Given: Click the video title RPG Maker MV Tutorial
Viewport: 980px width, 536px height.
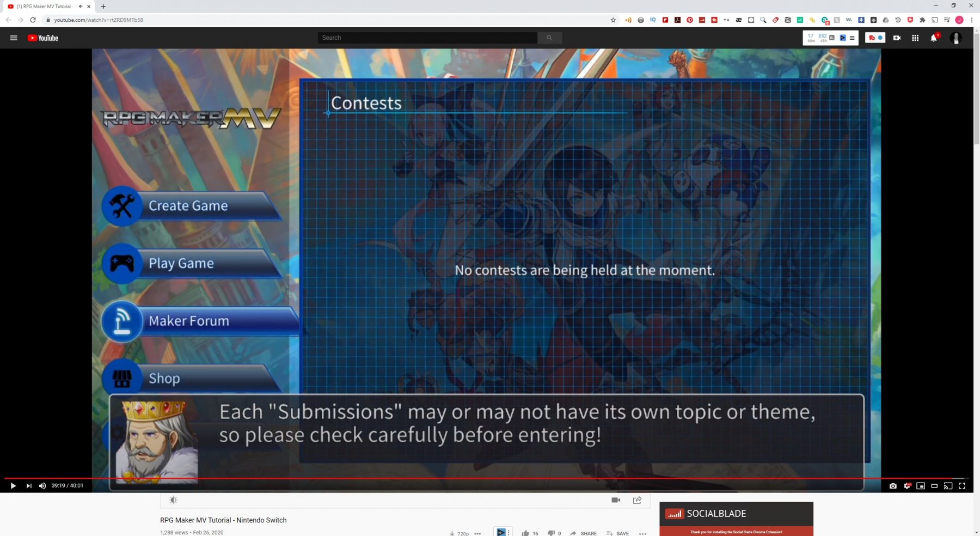Looking at the screenshot, I should 223,520.
